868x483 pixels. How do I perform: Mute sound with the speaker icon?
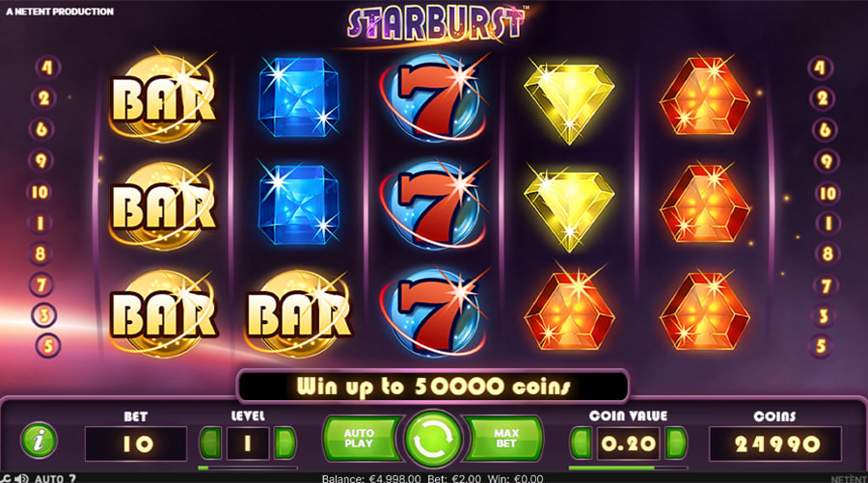pos(21,478)
